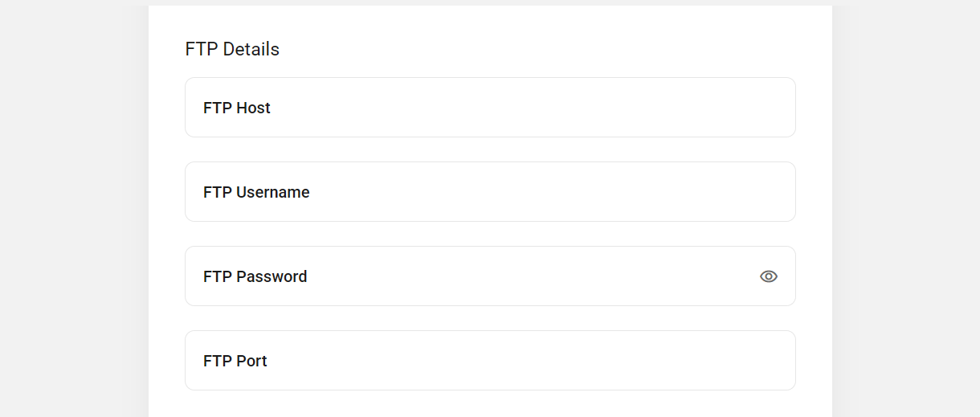980x417 pixels.
Task: Click white card area beside FTP Details title
Action: (538, 49)
